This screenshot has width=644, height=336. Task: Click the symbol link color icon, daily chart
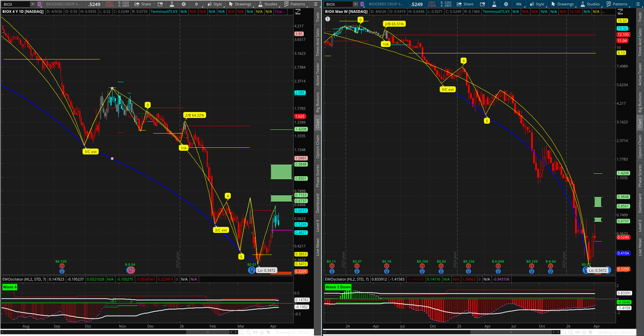click(x=40, y=4)
